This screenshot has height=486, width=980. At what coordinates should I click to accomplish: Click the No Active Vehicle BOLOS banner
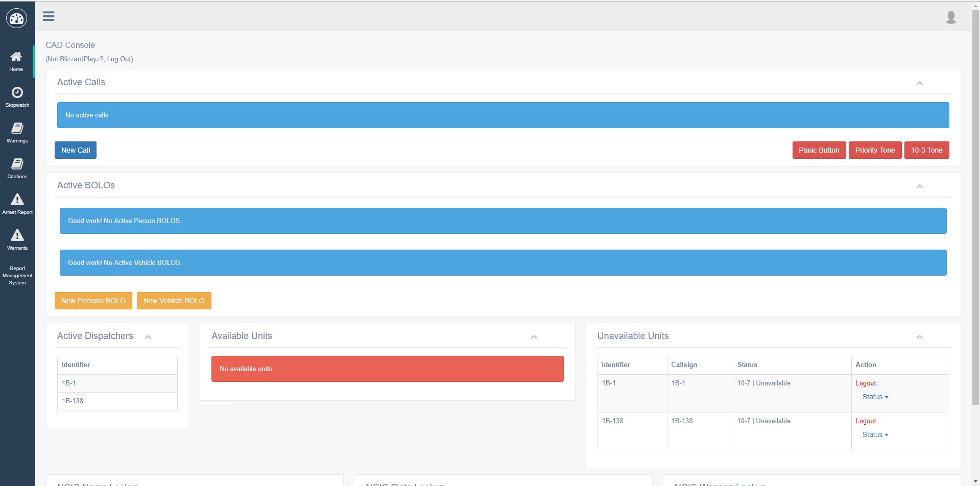[503, 262]
